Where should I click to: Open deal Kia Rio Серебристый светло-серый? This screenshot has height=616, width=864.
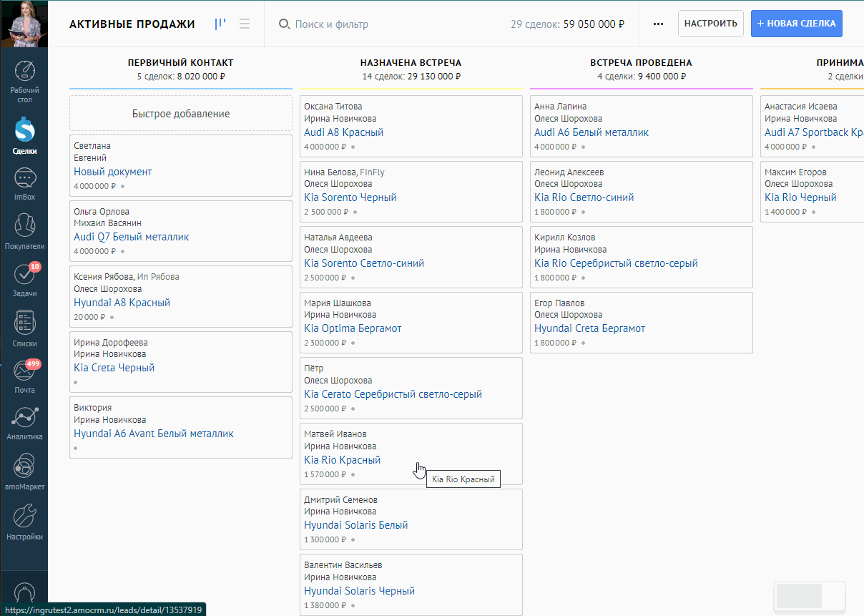click(x=617, y=263)
